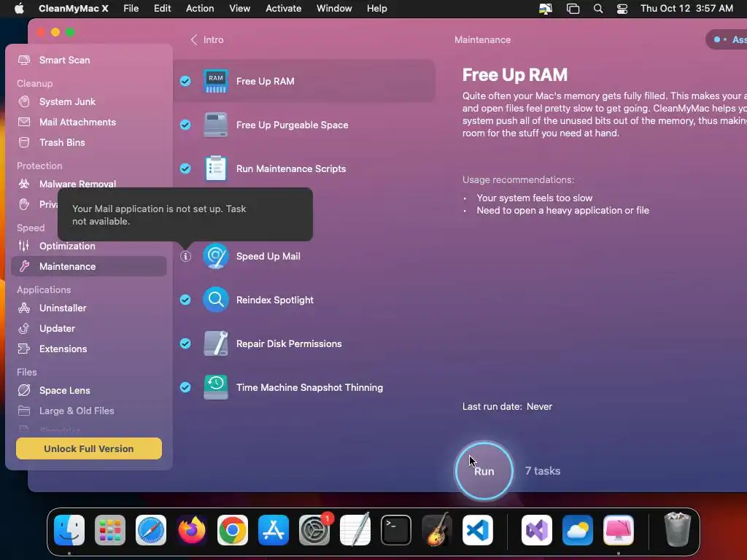This screenshot has width=747, height=560.
Task: Open the Trash in the Dock
Action: point(677,529)
